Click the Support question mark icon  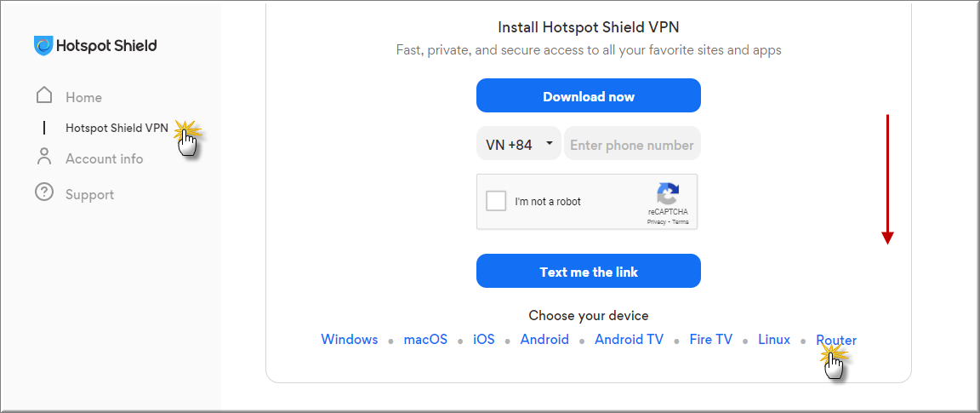[43, 192]
